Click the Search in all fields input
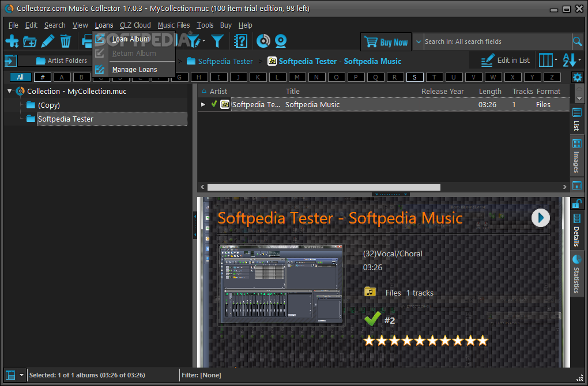This screenshot has height=386, width=588. point(497,41)
